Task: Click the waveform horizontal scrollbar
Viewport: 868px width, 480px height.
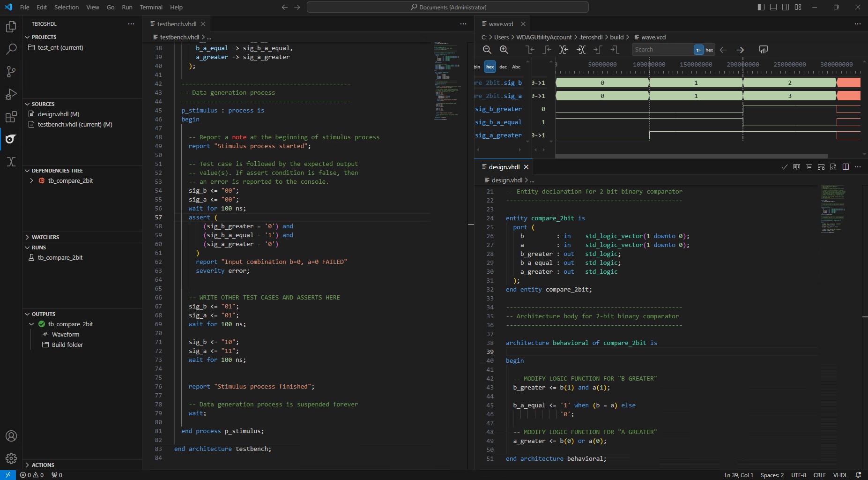Action: pyautogui.click(x=691, y=156)
